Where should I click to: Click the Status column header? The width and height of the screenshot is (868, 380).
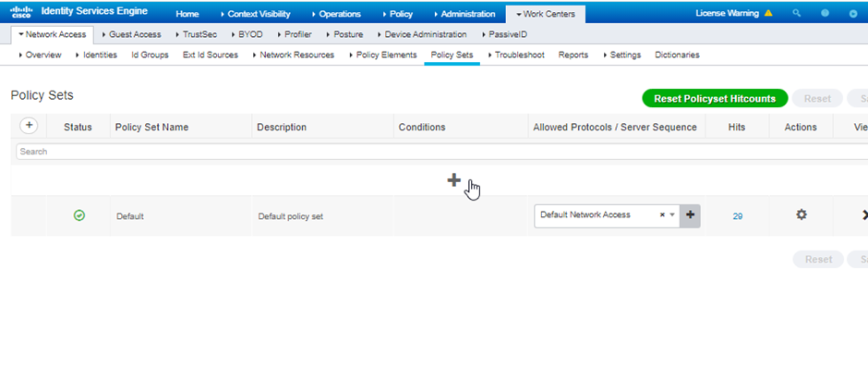coord(78,127)
